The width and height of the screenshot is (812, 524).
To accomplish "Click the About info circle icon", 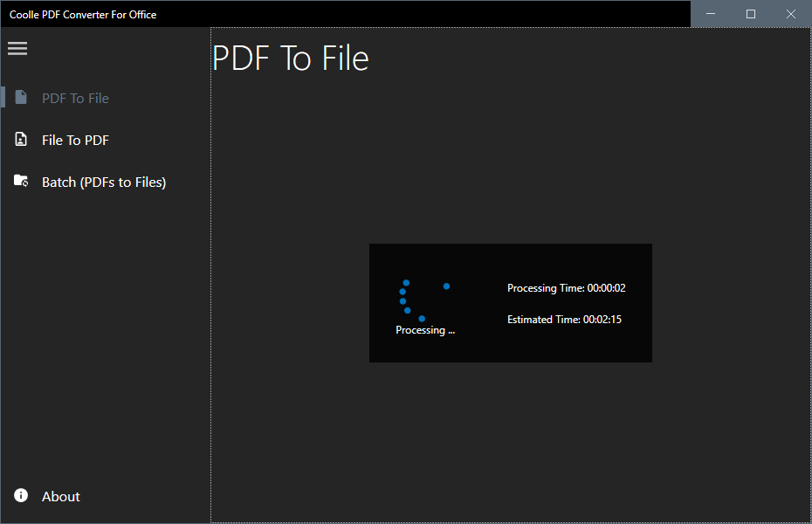I will coord(21,495).
